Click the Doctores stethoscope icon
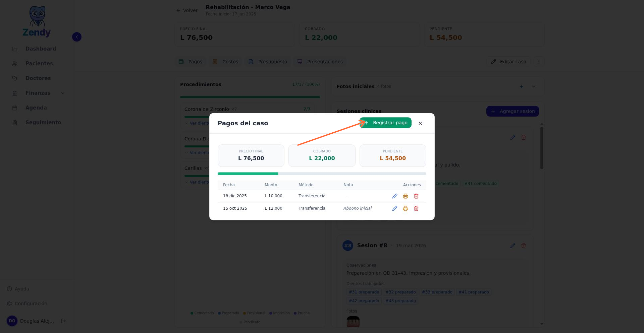 coord(15,78)
